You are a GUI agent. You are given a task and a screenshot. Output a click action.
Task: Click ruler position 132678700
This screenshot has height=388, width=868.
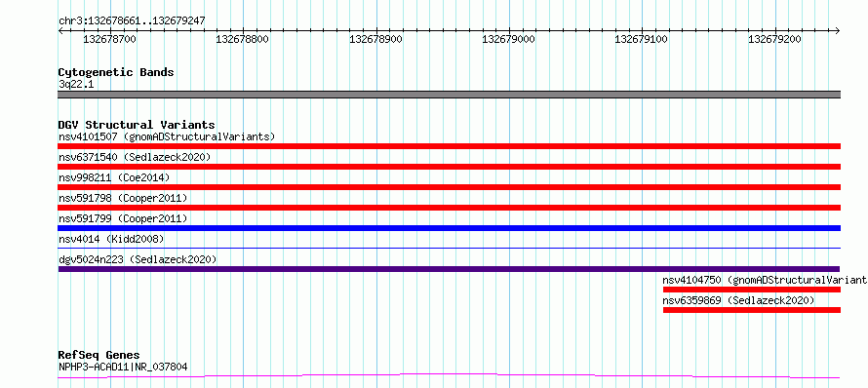click(x=109, y=39)
